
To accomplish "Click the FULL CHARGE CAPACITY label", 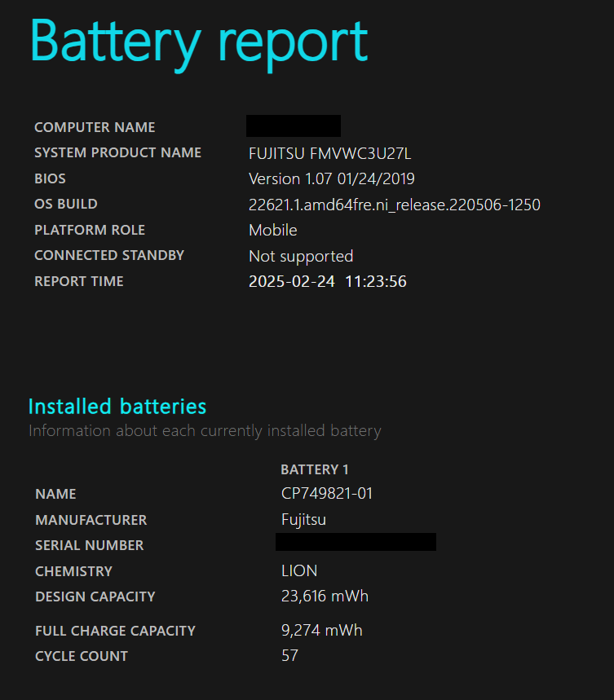I will coord(115,631).
